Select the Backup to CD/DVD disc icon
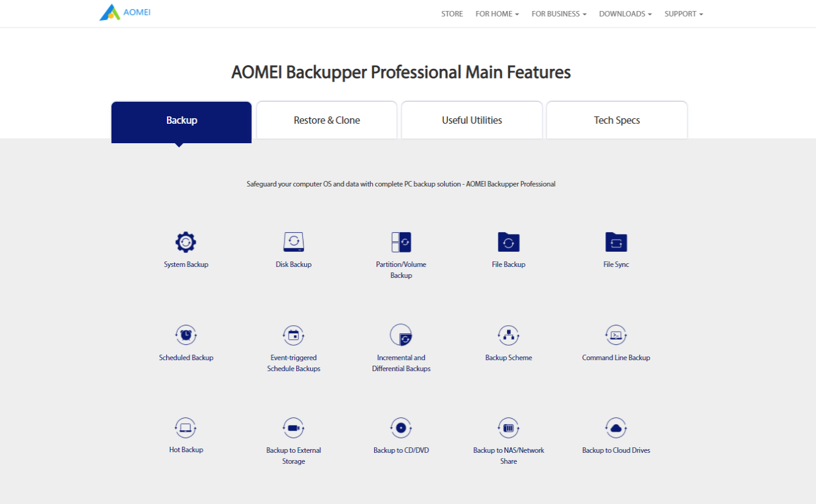816x504 pixels. tap(401, 428)
